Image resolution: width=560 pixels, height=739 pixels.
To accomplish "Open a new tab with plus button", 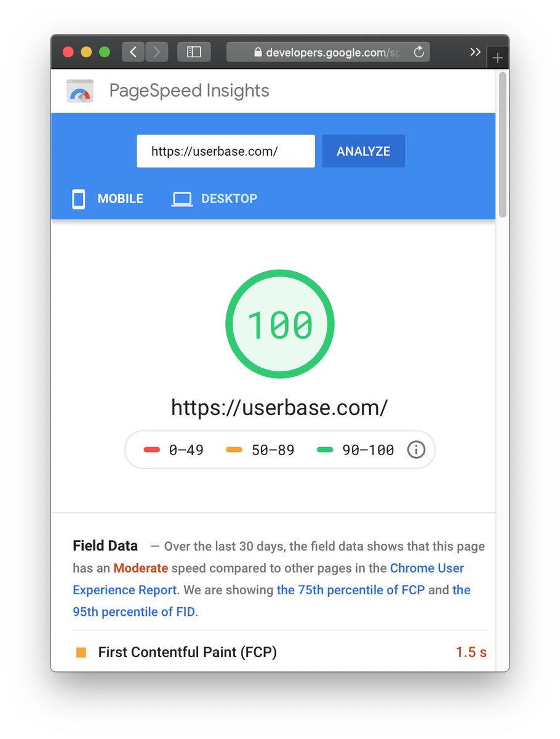I will 498,58.
